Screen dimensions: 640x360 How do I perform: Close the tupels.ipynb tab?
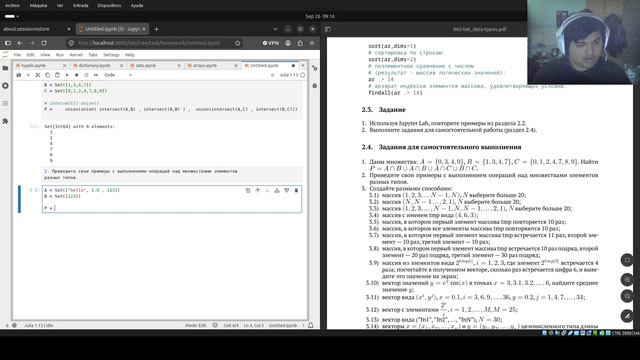pos(64,65)
